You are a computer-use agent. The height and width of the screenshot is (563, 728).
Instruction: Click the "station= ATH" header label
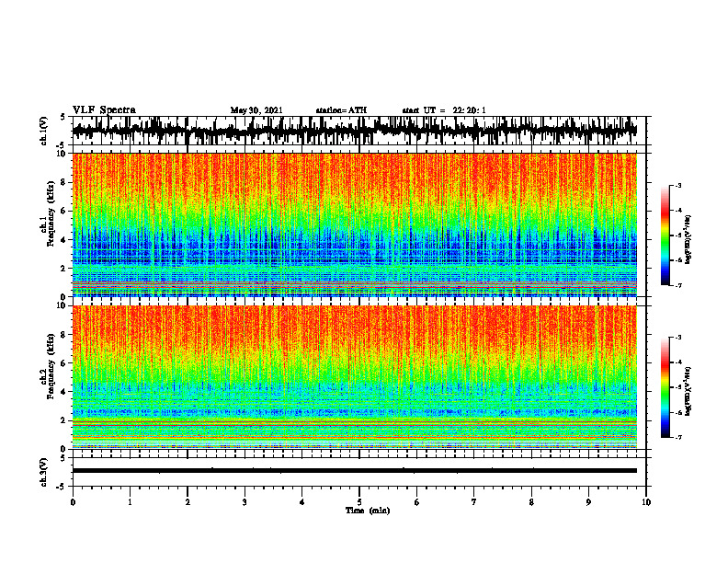click(341, 110)
